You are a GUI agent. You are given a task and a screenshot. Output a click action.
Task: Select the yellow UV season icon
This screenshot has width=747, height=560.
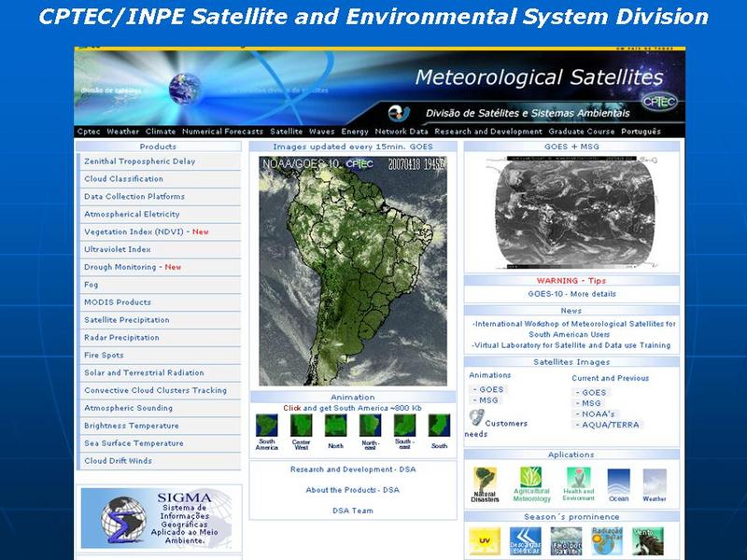coord(485,541)
